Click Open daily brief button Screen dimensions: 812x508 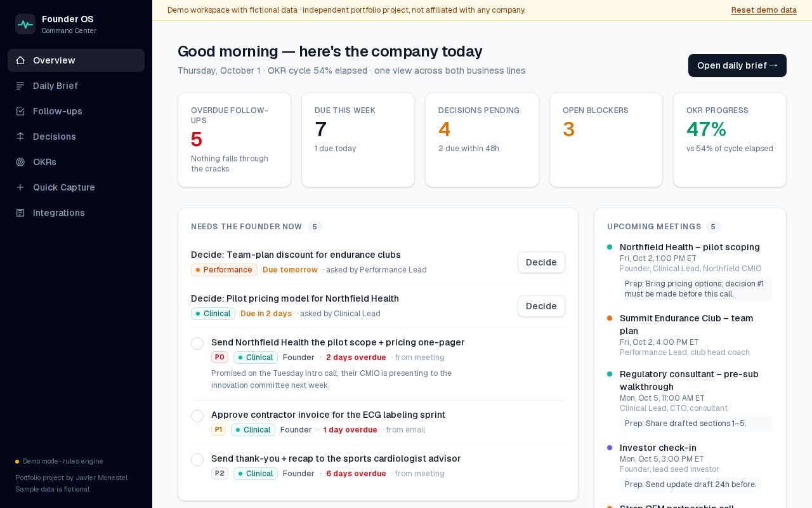click(737, 65)
